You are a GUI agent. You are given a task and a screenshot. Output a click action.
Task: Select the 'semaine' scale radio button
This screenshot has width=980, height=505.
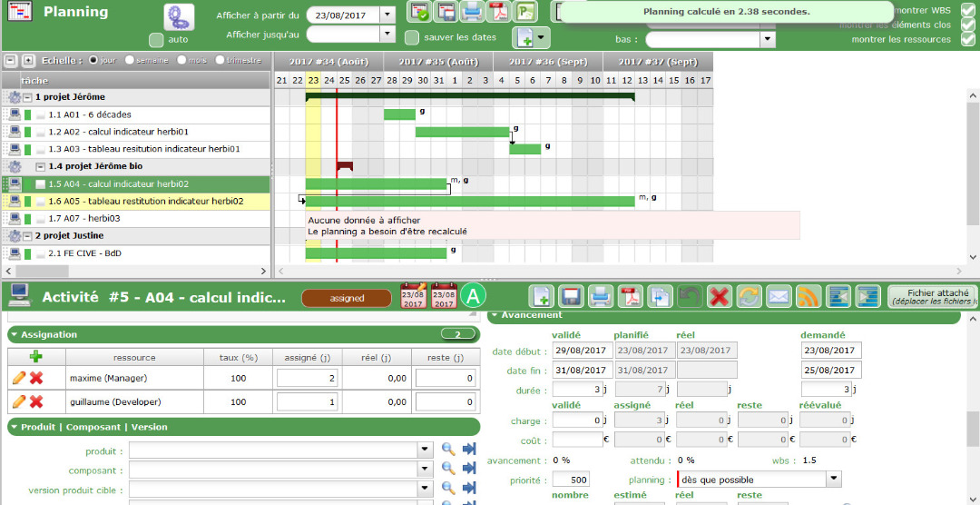(130, 60)
